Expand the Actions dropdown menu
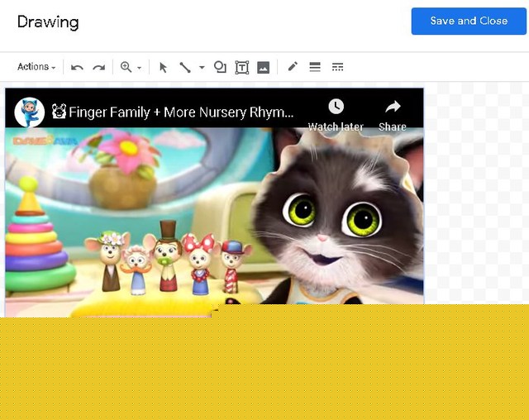This screenshot has height=420, width=529. coord(36,67)
